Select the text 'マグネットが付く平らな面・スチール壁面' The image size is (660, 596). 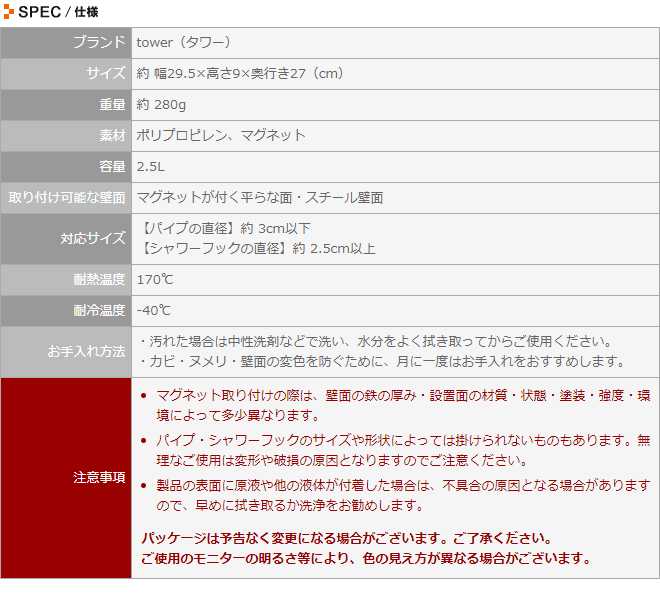pos(260,198)
